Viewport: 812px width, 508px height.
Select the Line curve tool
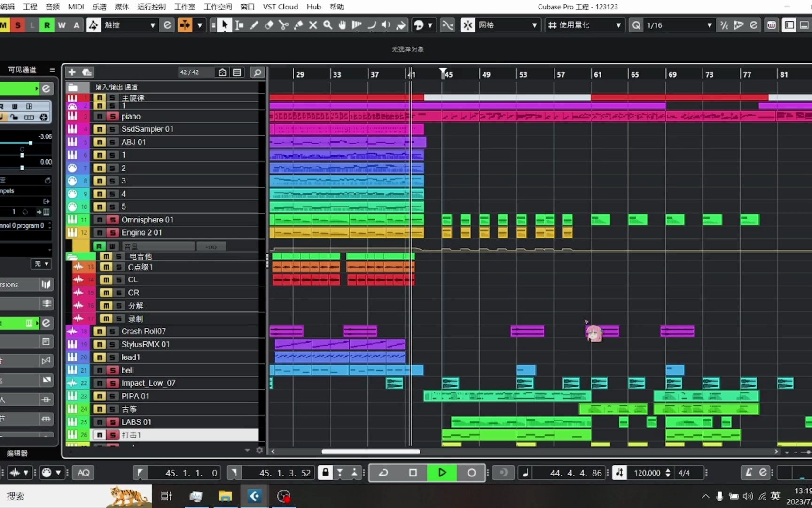(371, 25)
